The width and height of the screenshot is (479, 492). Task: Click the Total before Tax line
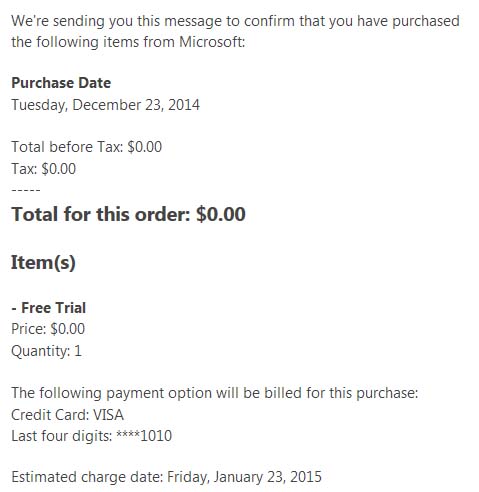[x=87, y=147]
